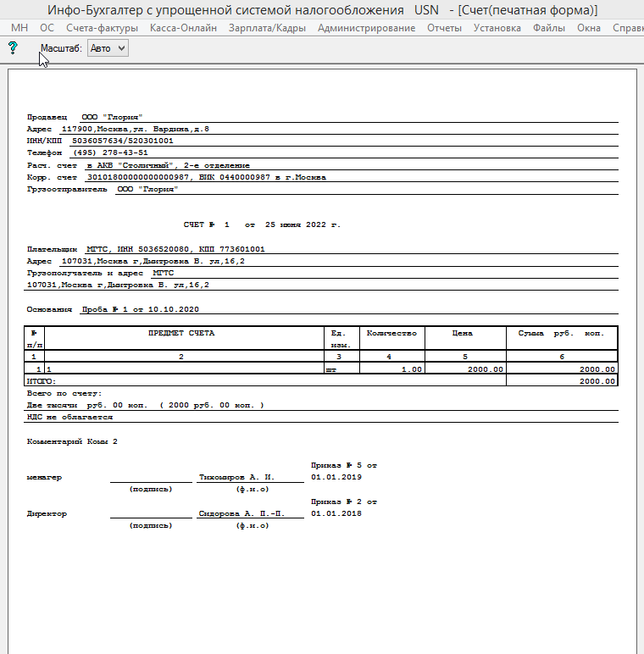Open the Установка menu
The height and width of the screenshot is (654, 644).
point(497,28)
